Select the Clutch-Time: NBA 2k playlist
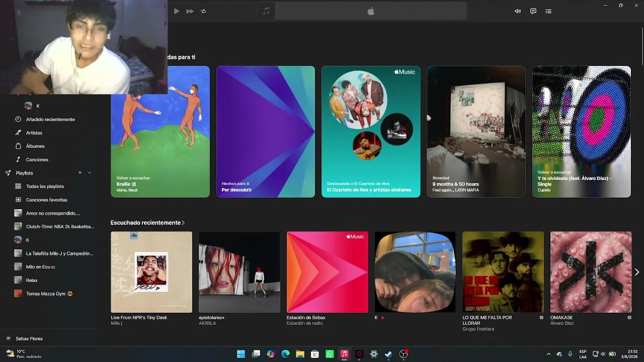The image size is (644, 362). tap(60, 227)
